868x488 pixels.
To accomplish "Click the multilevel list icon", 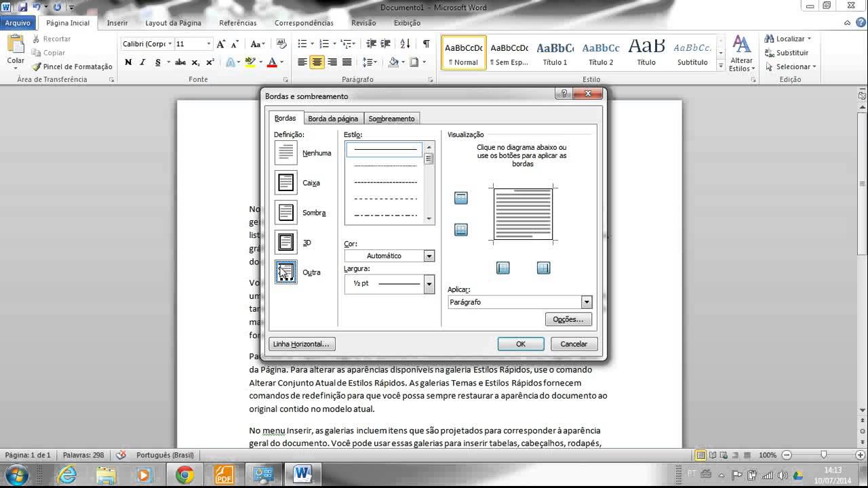I will click(346, 44).
